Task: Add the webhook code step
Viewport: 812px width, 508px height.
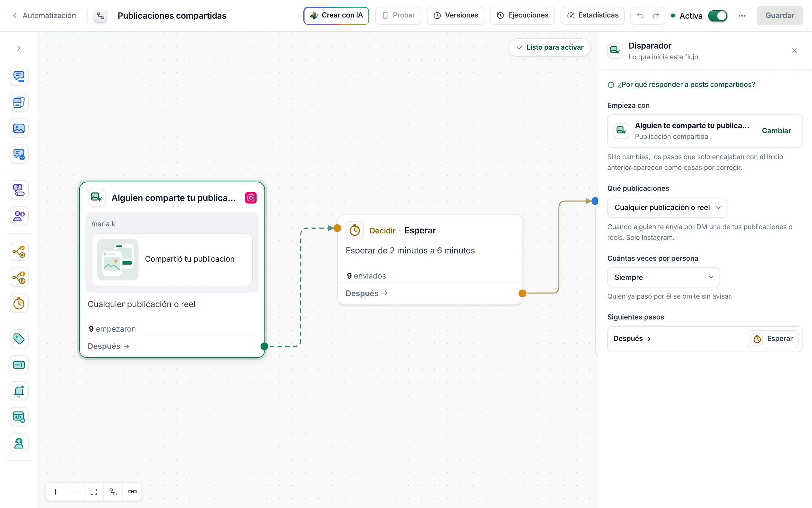Action: pyautogui.click(x=19, y=417)
